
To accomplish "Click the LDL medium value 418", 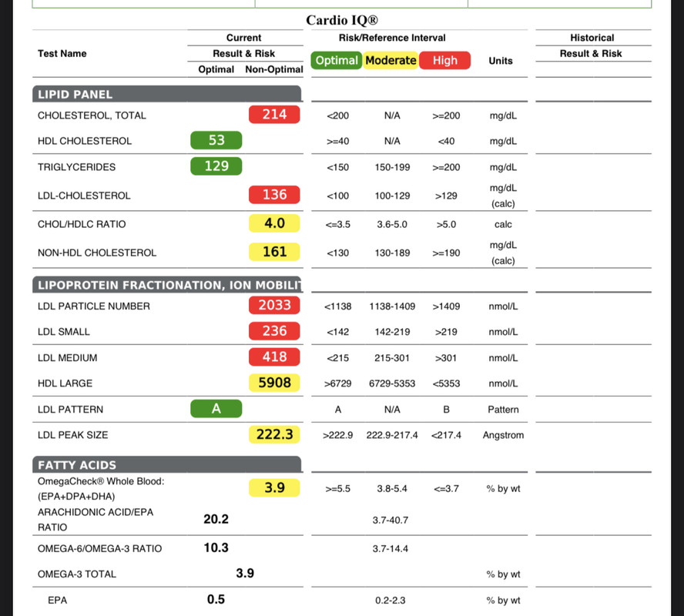I will click(x=274, y=357).
